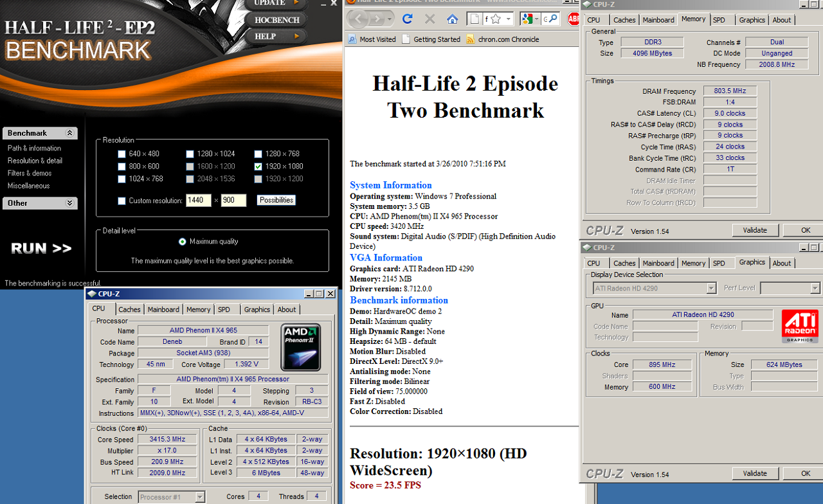Click the browser Stop X icon
This screenshot has height=504, width=823.
(x=430, y=19)
